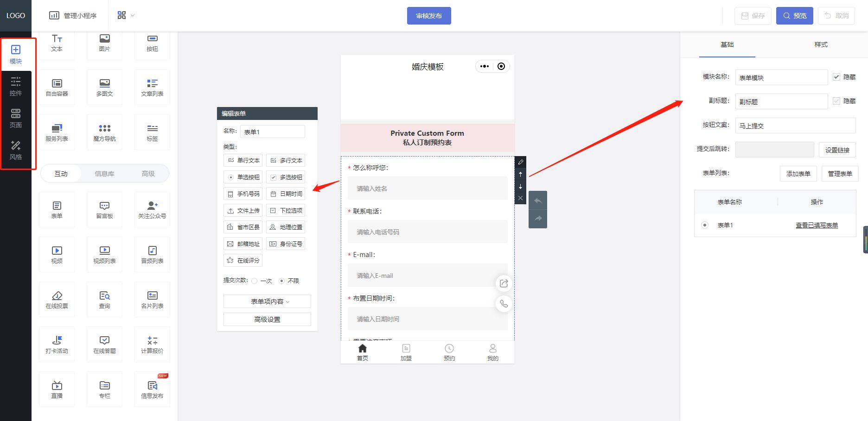
Task: Add the 视频 module
Action: 57,255
